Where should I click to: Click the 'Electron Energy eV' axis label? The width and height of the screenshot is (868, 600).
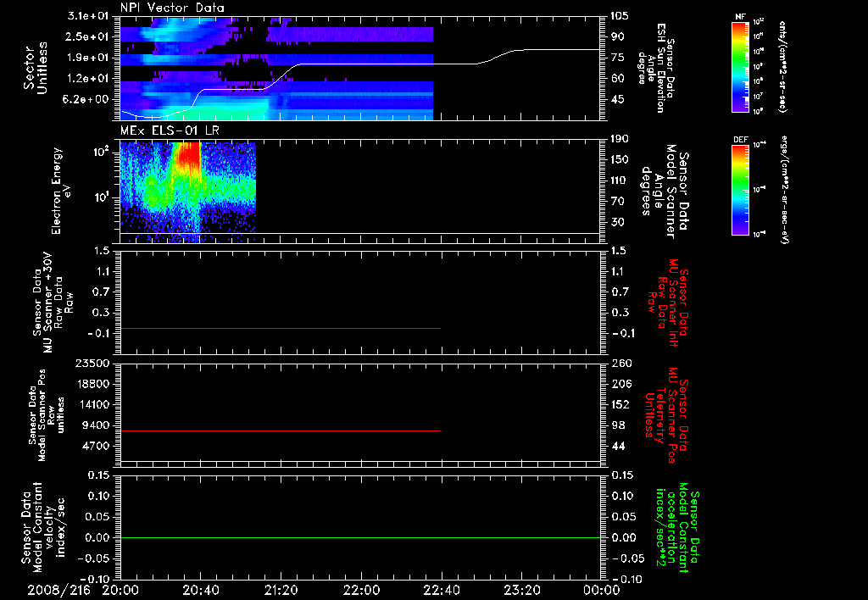[x=63, y=191]
